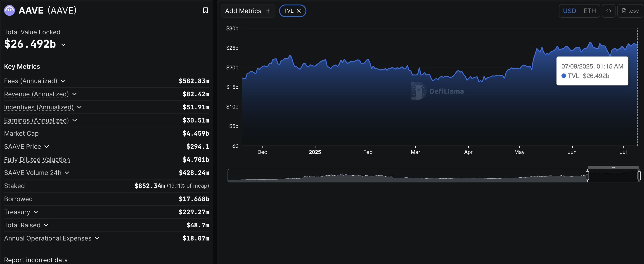Click the Fully Diluted Valuation label

pyautogui.click(x=37, y=160)
